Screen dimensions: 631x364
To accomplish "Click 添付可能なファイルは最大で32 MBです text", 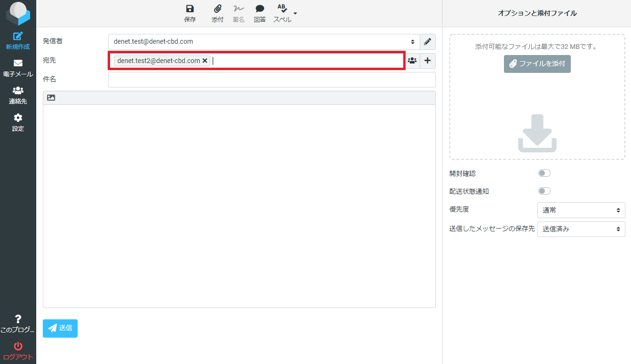I will tap(536, 47).
